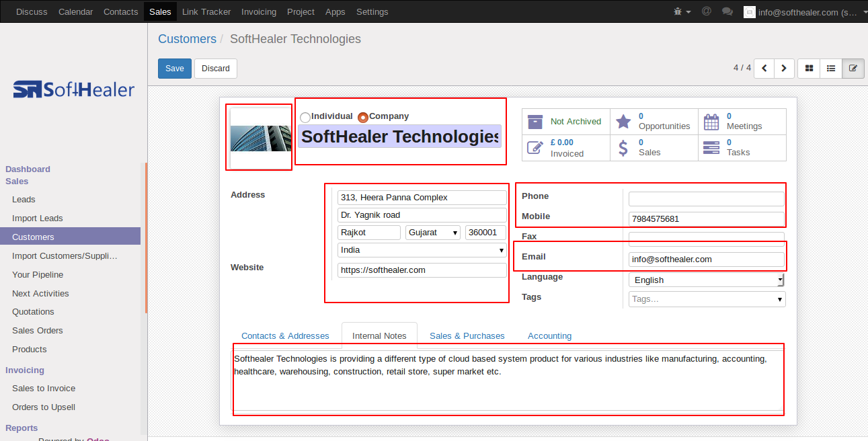This screenshot has width=868, height=441.
Task: Click the Save button
Action: [x=175, y=69]
